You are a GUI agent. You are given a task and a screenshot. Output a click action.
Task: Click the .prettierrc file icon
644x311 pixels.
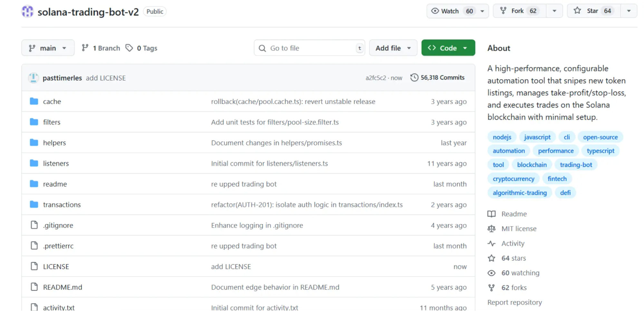(34, 246)
